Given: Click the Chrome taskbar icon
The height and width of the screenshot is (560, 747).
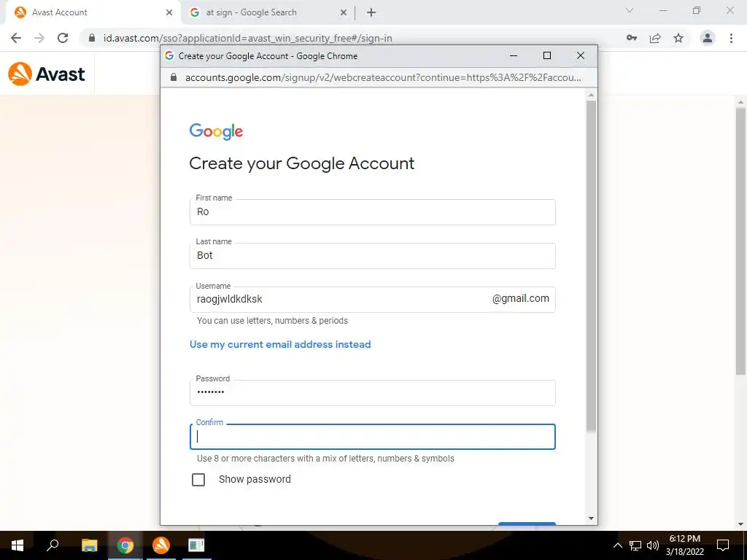Looking at the screenshot, I should pos(125,545).
